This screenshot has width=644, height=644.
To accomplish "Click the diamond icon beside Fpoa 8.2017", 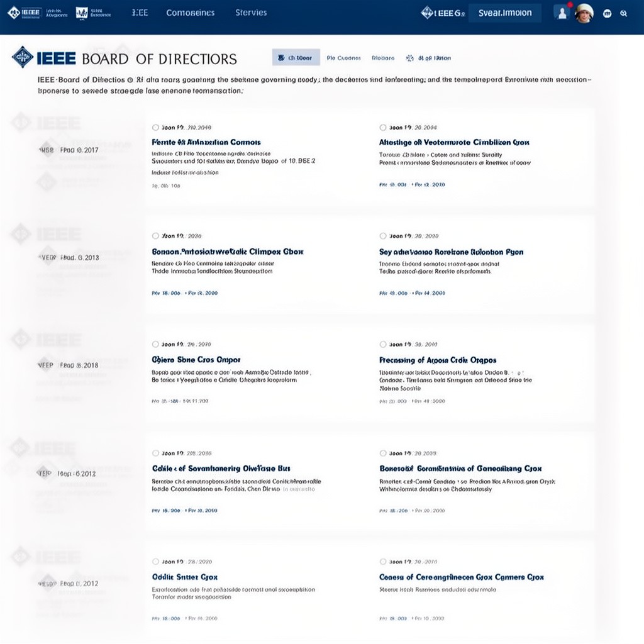I will pyautogui.click(x=47, y=150).
